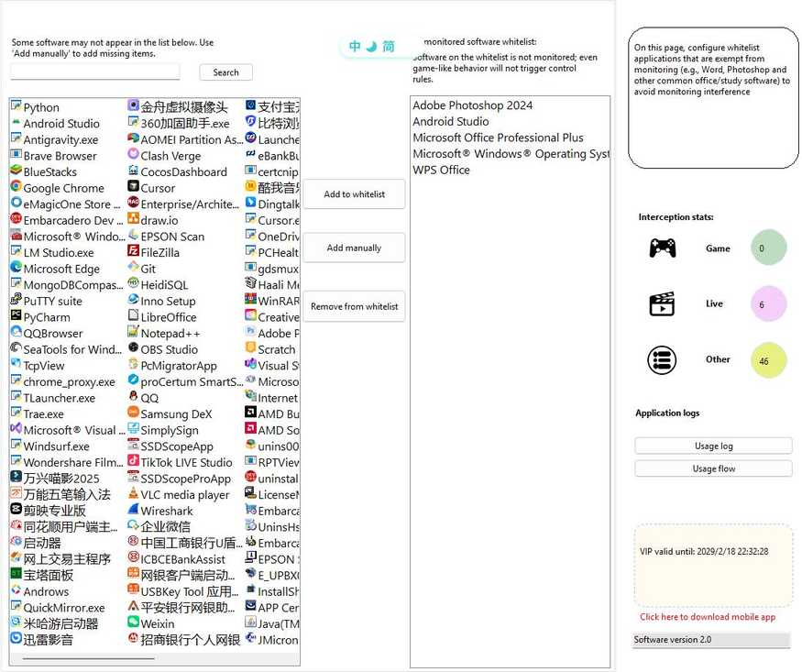Open the Usage log
This screenshot has height=672, width=802.
[713, 446]
